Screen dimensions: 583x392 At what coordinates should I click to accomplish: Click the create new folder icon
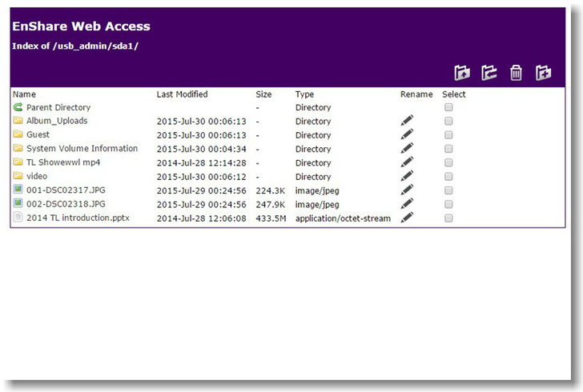click(544, 73)
